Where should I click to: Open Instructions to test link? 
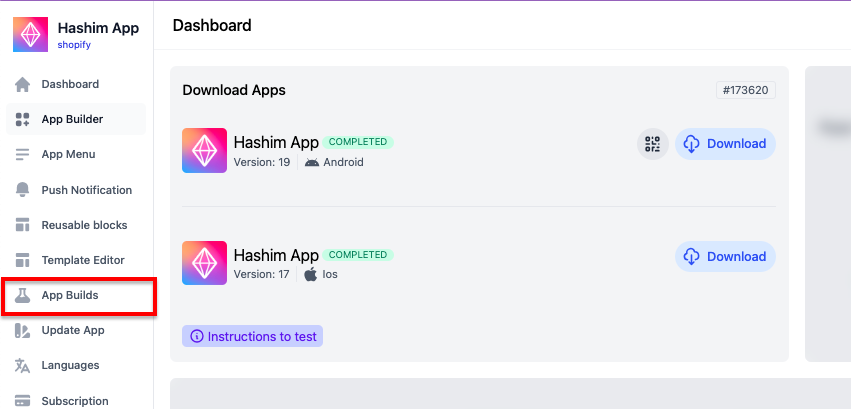253,337
